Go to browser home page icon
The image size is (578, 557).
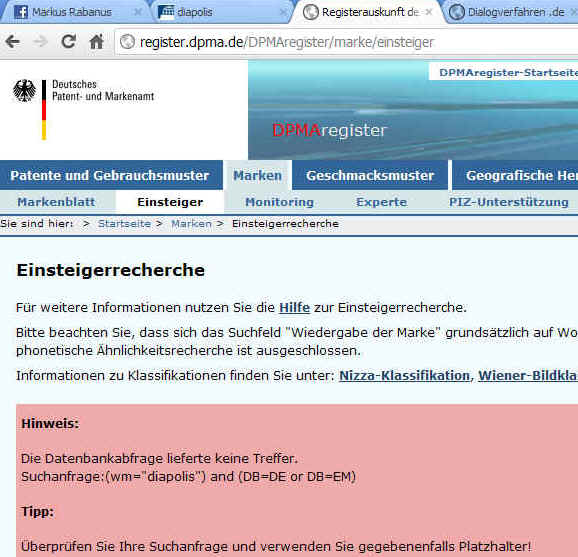click(x=97, y=42)
